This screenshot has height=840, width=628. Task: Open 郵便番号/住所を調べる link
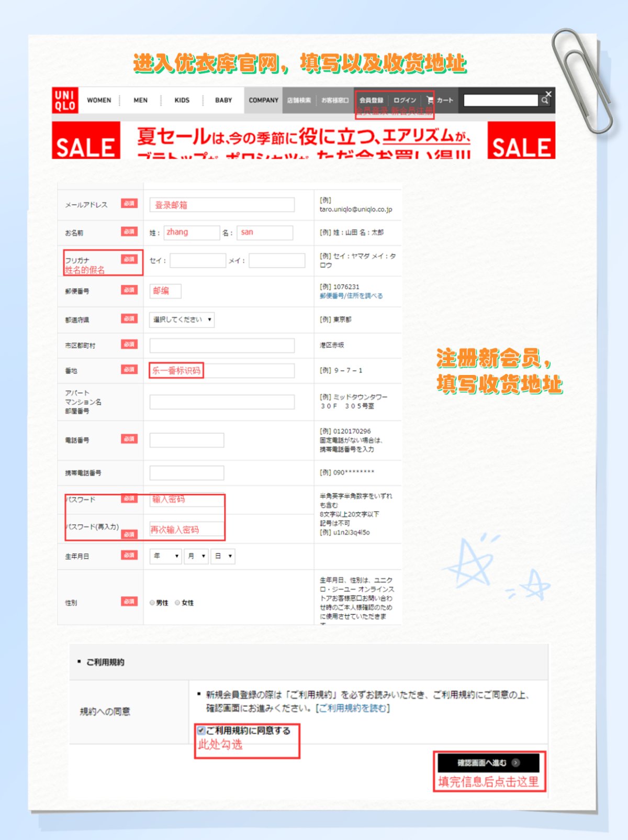click(351, 296)
